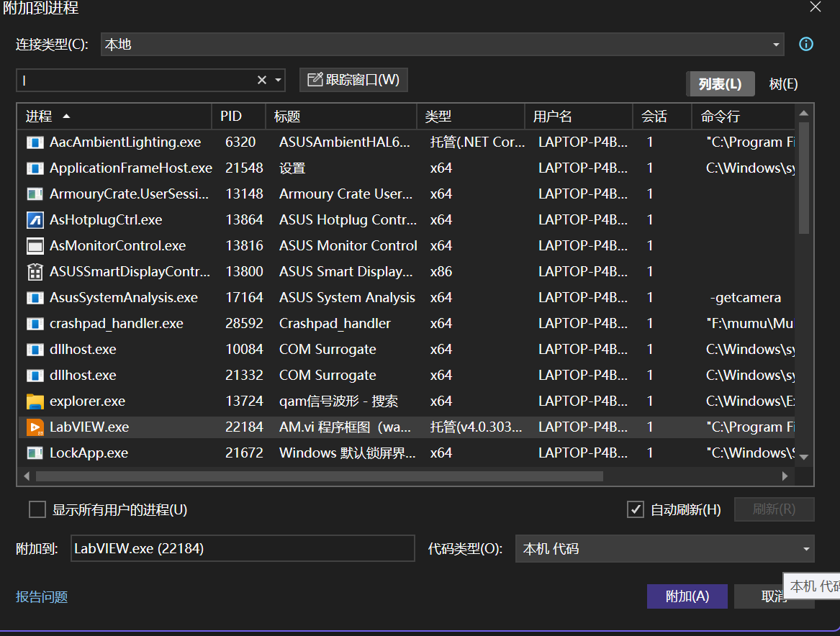This screenshot has height=636, width=840.
Task: Click title cell Crashpad_handler
Action: click(x=335, y=323)
